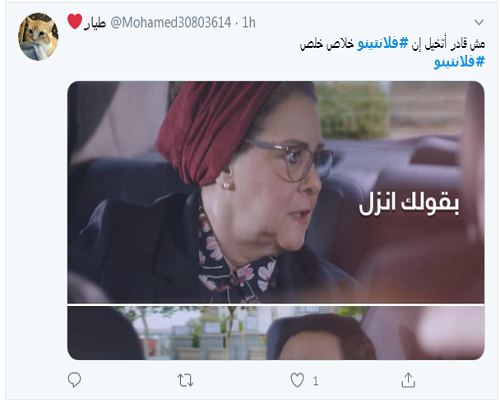The image size is (500, 400).
Task: Open the lower frame showing the man's hair
Action: point(276,333)
